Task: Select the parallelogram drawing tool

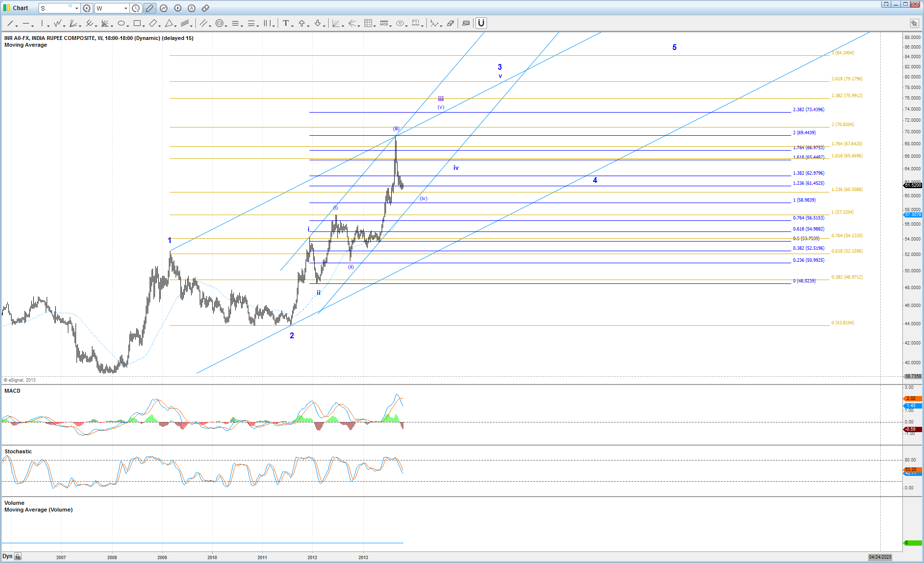Action: 153,23
